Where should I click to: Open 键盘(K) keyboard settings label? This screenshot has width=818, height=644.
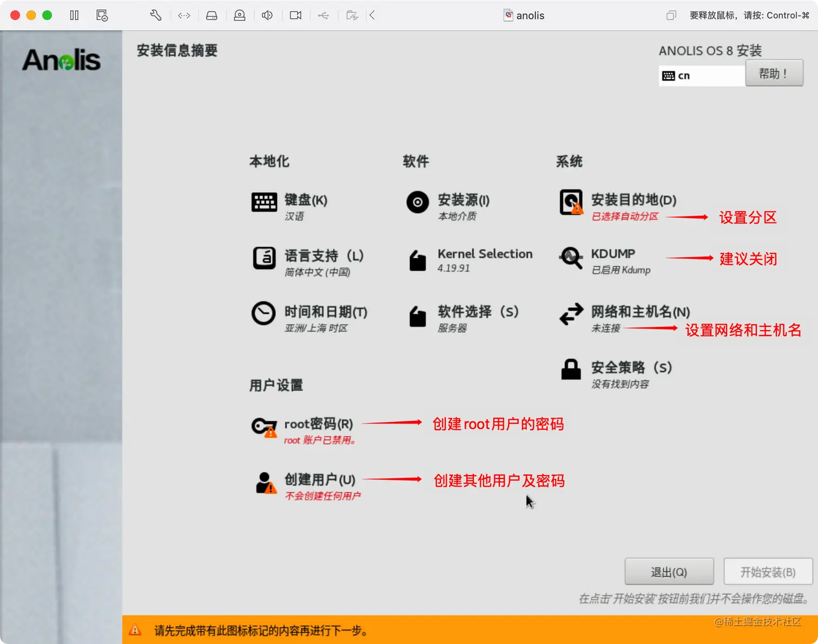306,200
